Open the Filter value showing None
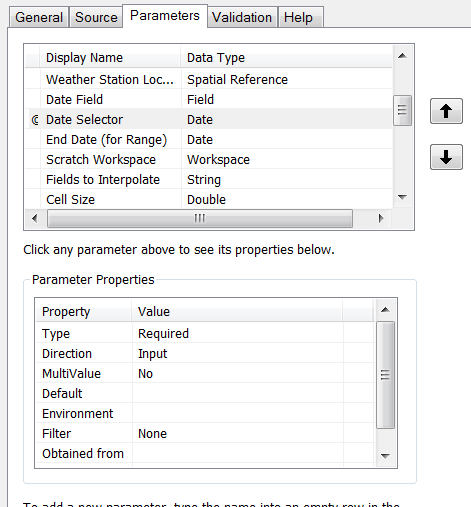 pyautogui.click(x=237, y=433)
